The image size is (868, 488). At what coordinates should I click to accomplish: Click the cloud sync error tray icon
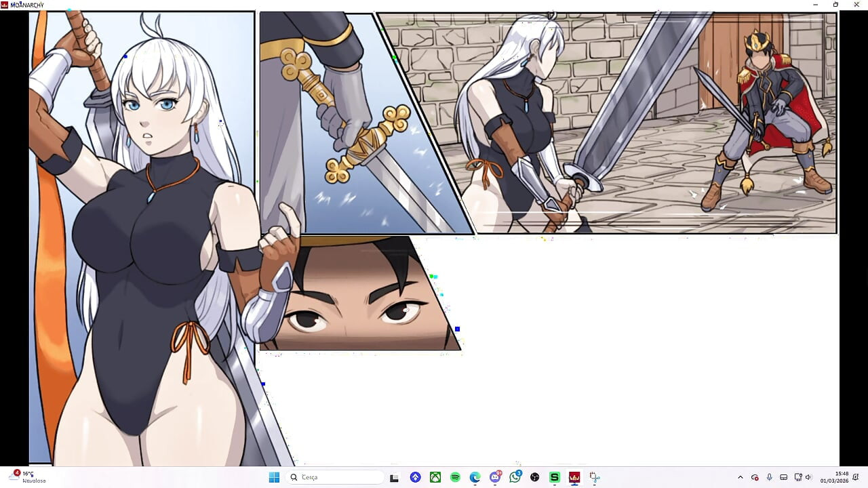tap(755, 477)
